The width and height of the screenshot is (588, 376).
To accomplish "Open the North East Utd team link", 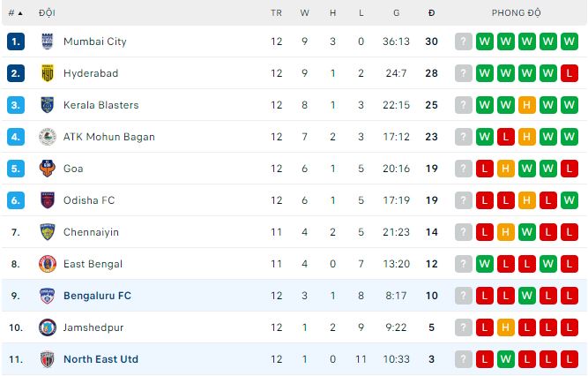I will click(100, 359).
